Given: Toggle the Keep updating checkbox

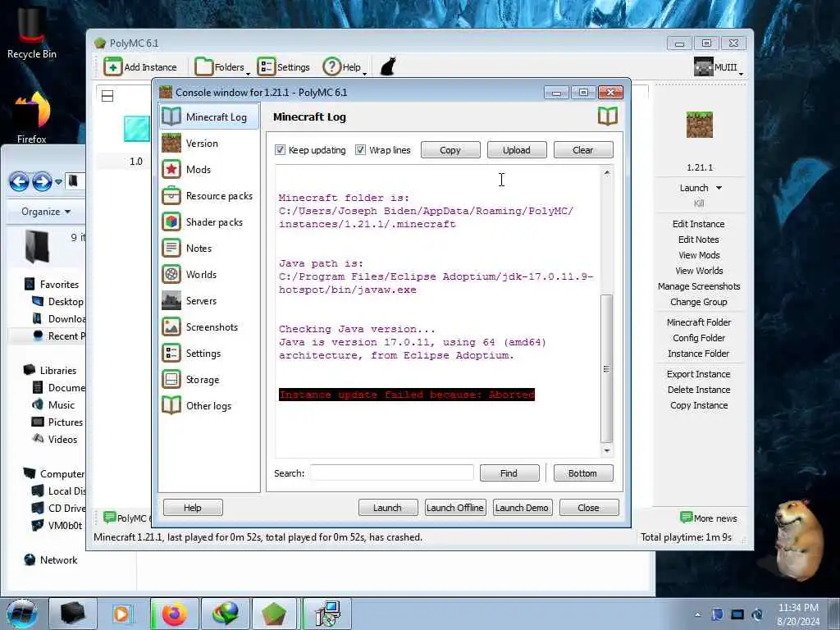Looking at the screenshot, I should (281, 150).
